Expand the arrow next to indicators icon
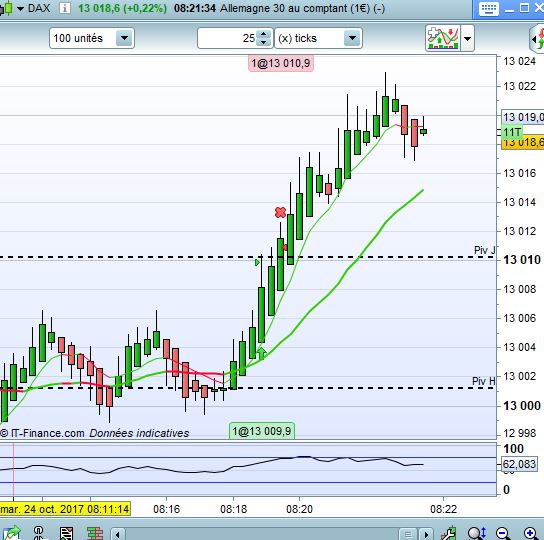Image resolution: width=544 pixels, height=540 pixels. (x=467, y=38)
